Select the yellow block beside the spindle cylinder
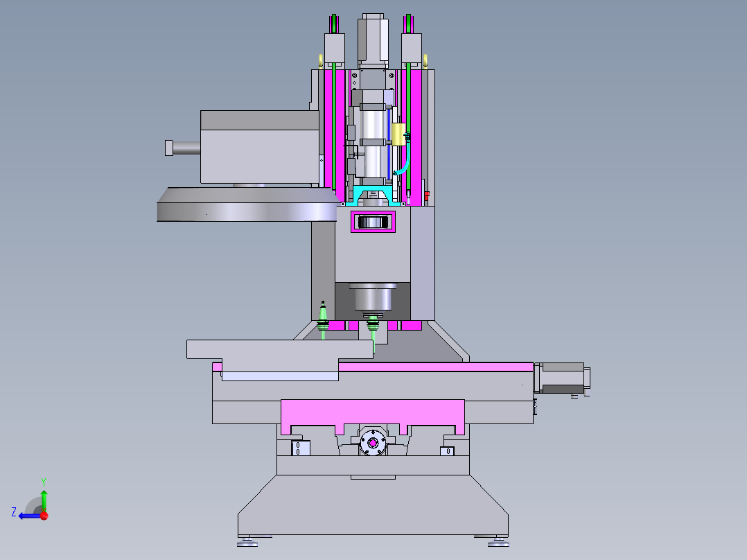Viewport: 747px width, 560px height. pyautogui.click(x=398, y=134)
